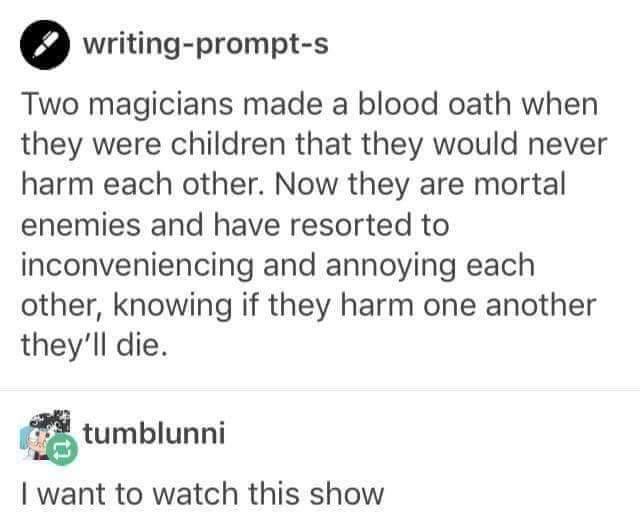Click the word "children" in the prompt
The height and width of the screenshot is (524, 640).
click(x=228, y=144)
